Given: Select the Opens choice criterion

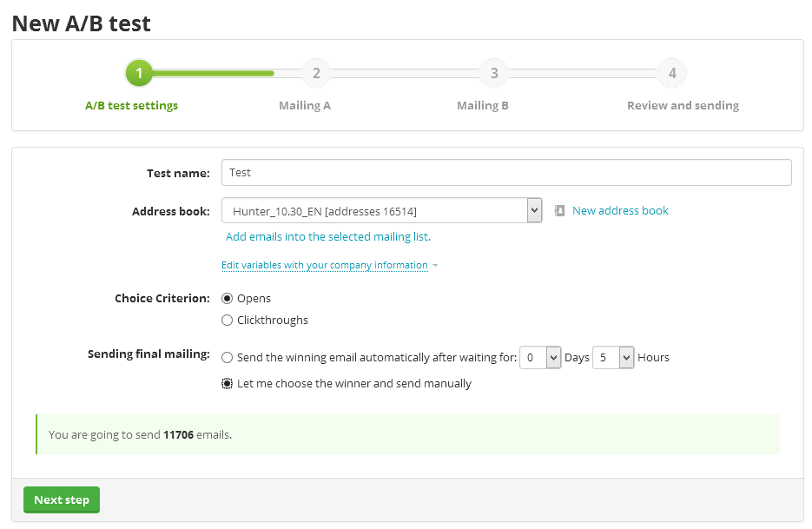Looking at the screenshot, I should pos(228,298).
